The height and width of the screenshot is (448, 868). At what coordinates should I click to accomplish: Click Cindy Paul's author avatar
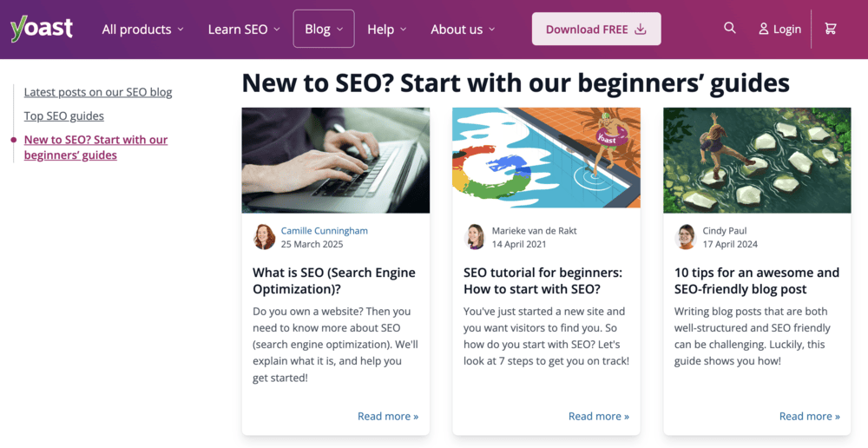click(686, 237)
